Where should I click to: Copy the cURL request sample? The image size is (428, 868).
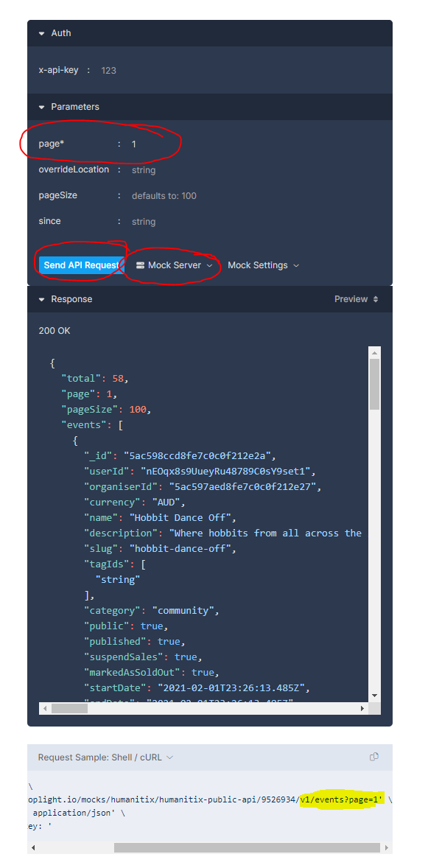(374, 757)
